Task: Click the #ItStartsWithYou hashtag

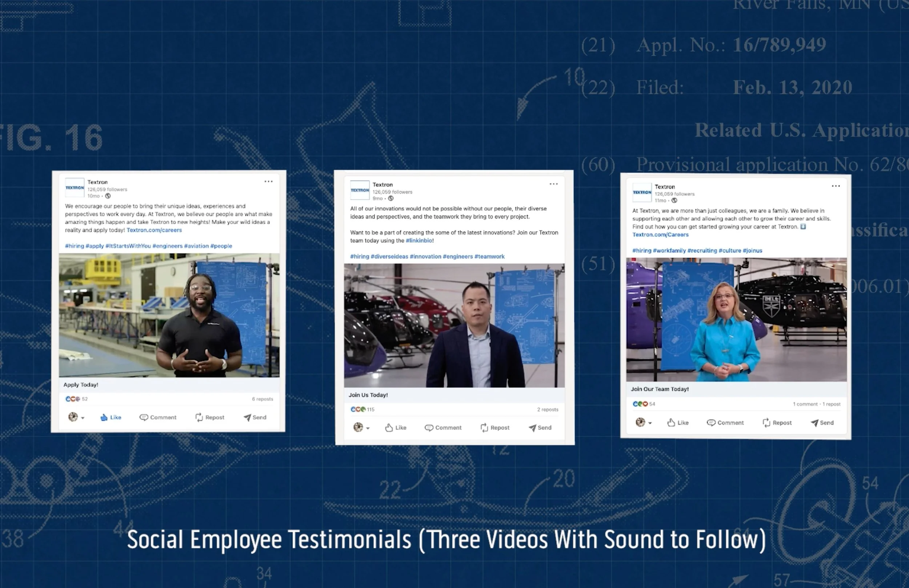Action: point(128,246)
